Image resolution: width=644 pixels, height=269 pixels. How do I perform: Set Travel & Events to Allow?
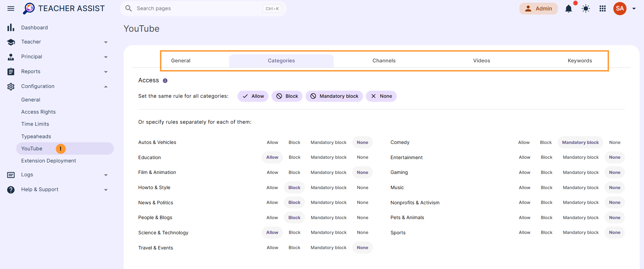point(272,248)
